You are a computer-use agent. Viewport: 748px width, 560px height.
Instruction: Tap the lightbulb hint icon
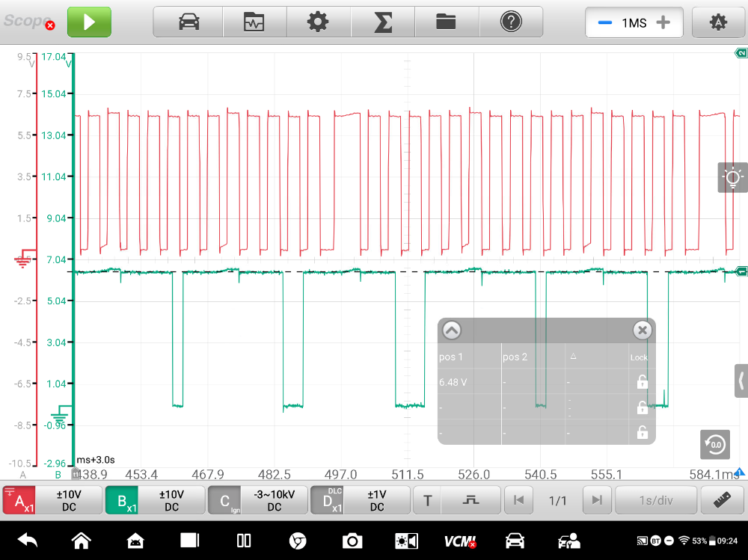pos(732,178)
